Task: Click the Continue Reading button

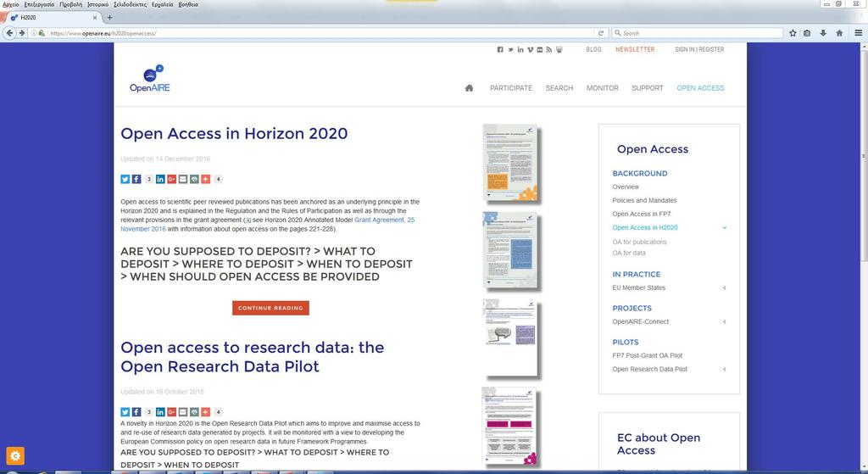Action: [x=270, y=308]
